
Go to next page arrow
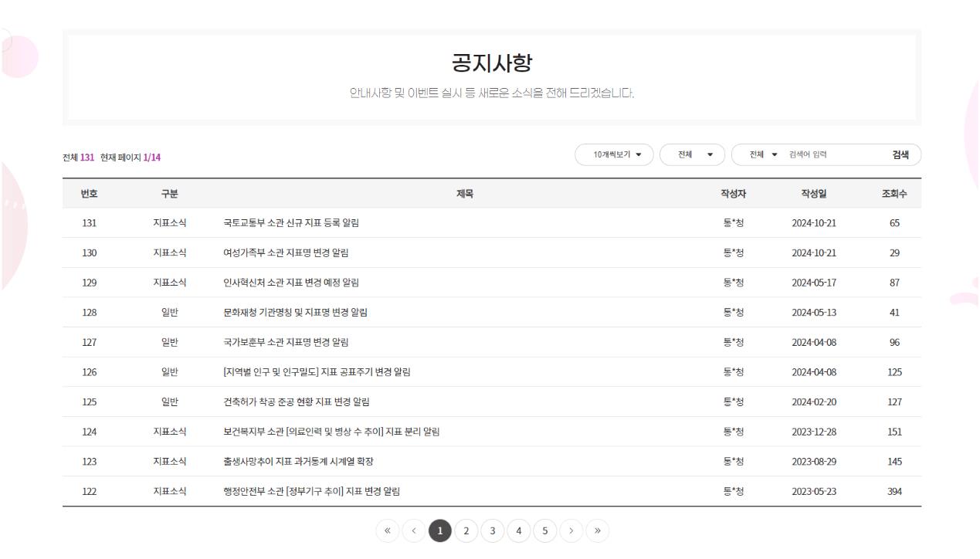pos(571,531)
